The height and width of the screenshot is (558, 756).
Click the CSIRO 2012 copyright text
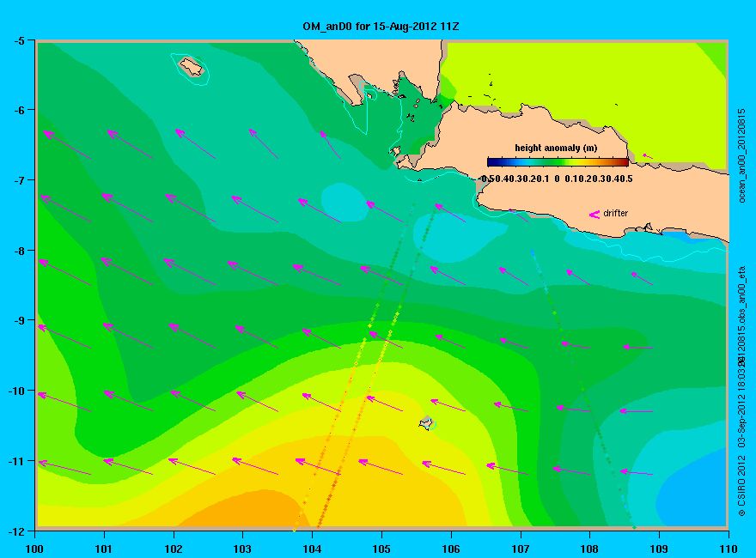click(x=742, y=486)
